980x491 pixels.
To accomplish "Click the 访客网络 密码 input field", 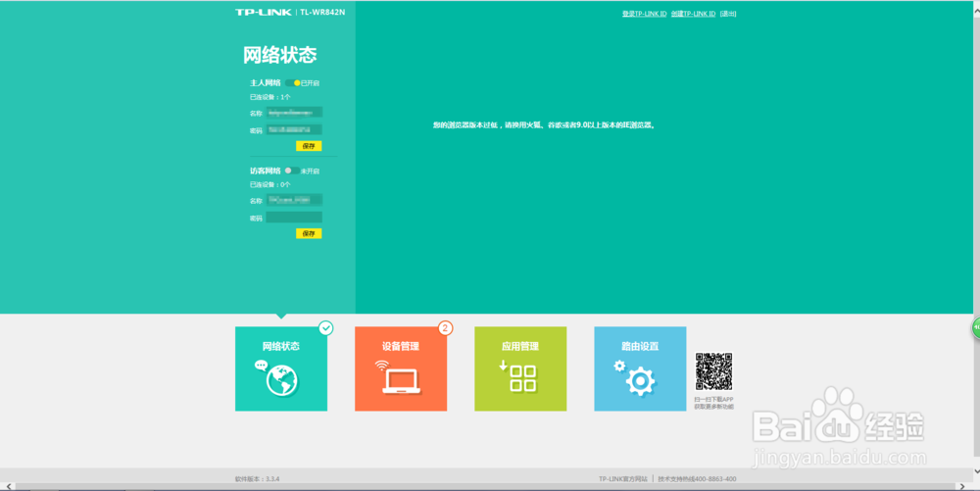I will [294, 218].
